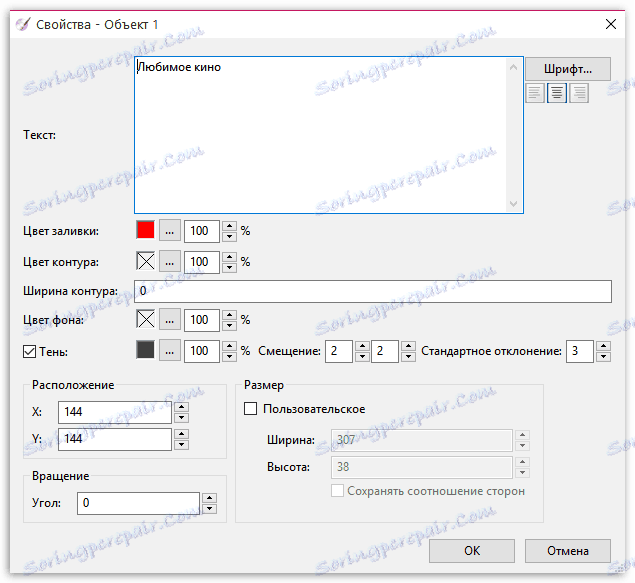Screen dimensions: 635x583
Task: Open color picker for Цвет заливки
Action: [169, 231]
